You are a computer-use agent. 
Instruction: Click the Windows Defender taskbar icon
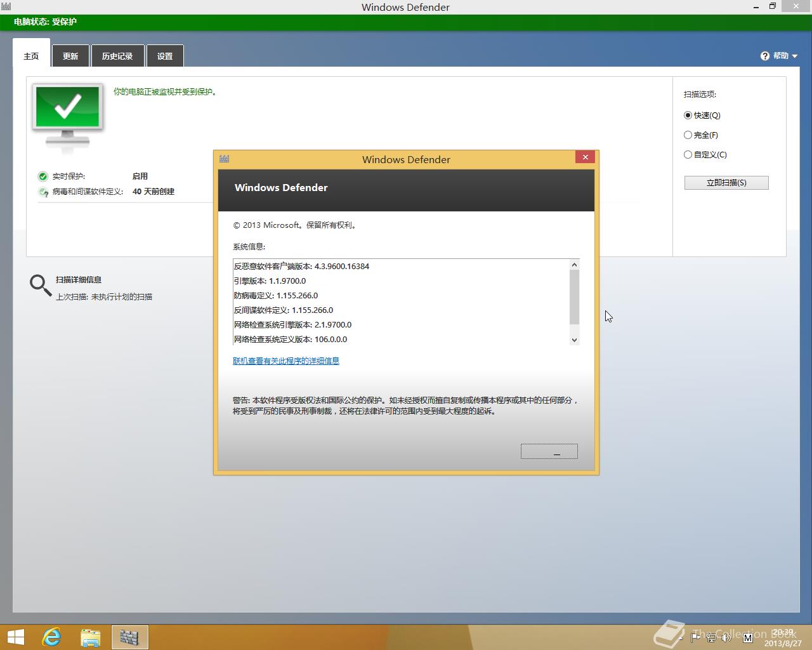click(130, 637)
